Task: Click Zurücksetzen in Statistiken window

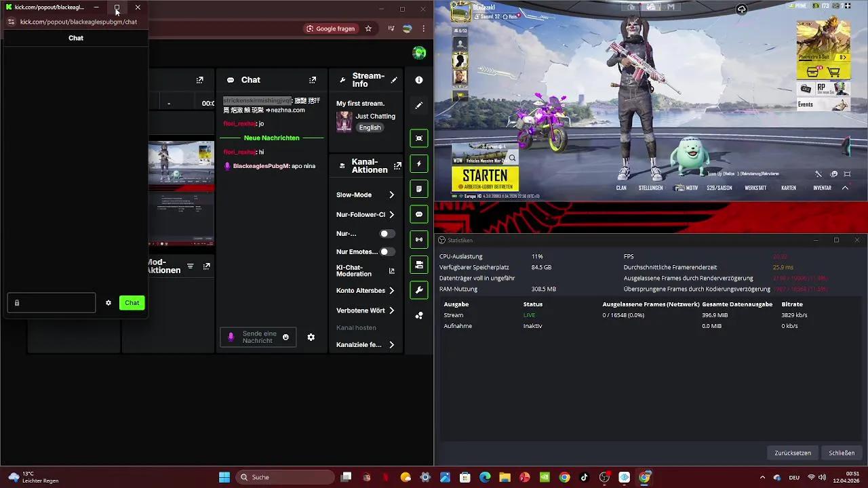Action: point(793,453)
